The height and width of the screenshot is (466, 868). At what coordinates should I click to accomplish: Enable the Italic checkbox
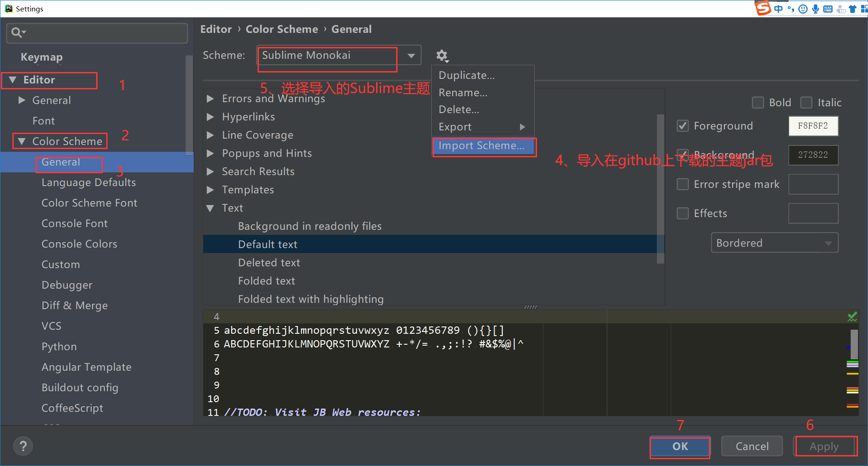coord(806,102)
